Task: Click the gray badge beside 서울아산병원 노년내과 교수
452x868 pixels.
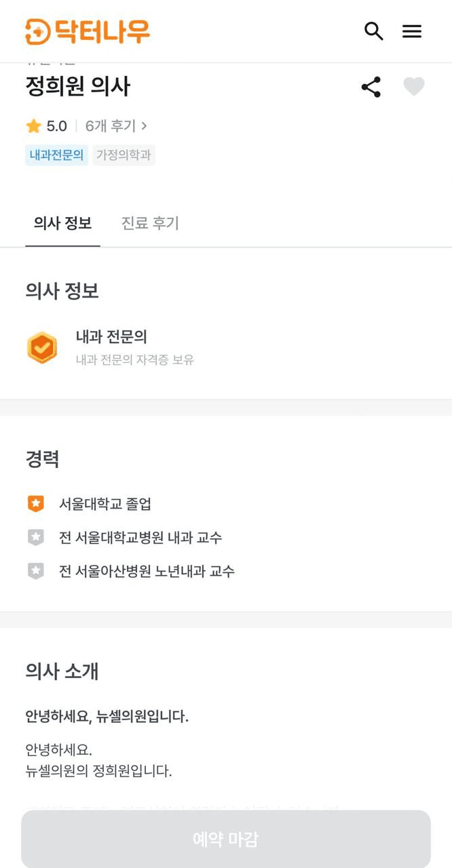Action: [x=36, y=572]
